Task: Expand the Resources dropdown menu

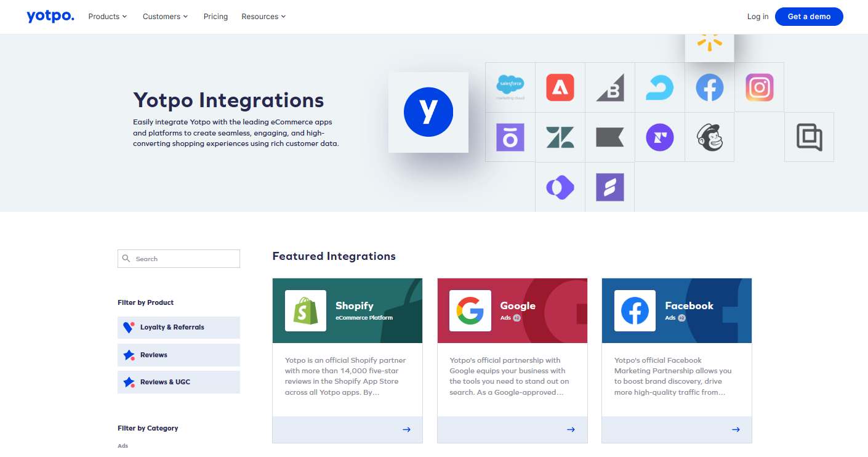Action: (x=263, y=17)
